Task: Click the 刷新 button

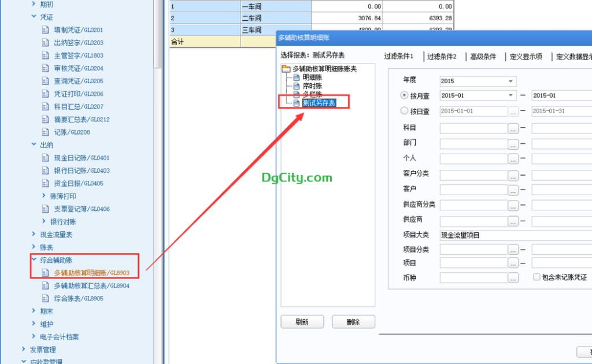Action: 301,322
